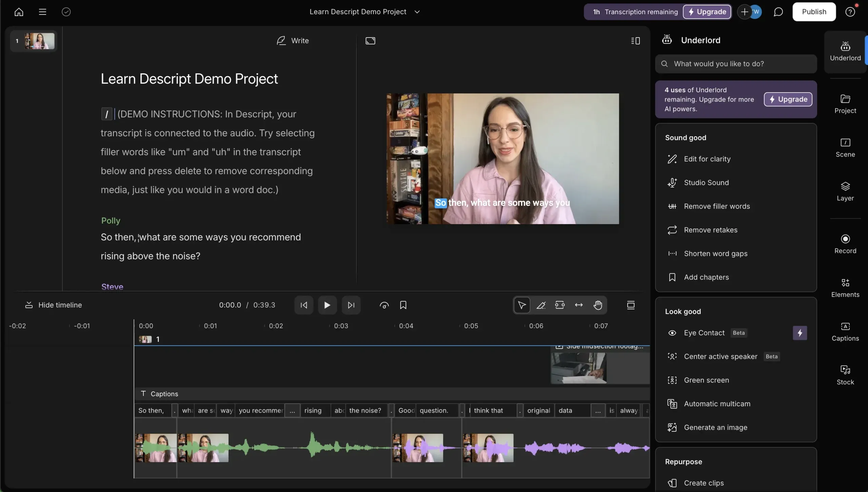This screenshot has height=492, width=868.
Task: Click the Captions track header
Action: (x=392, y=394)
